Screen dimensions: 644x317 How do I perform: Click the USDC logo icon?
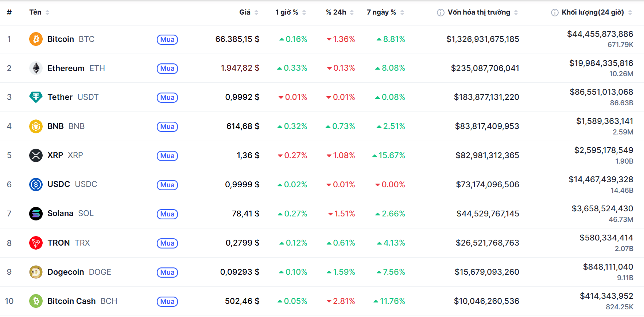(36, 184)
